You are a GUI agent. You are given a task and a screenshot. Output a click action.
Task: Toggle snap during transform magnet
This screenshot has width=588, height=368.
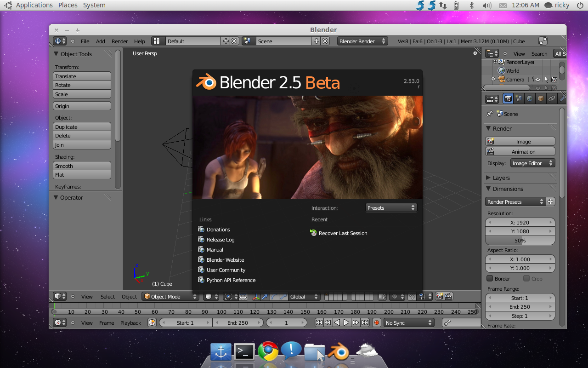(x=412, y=297)
